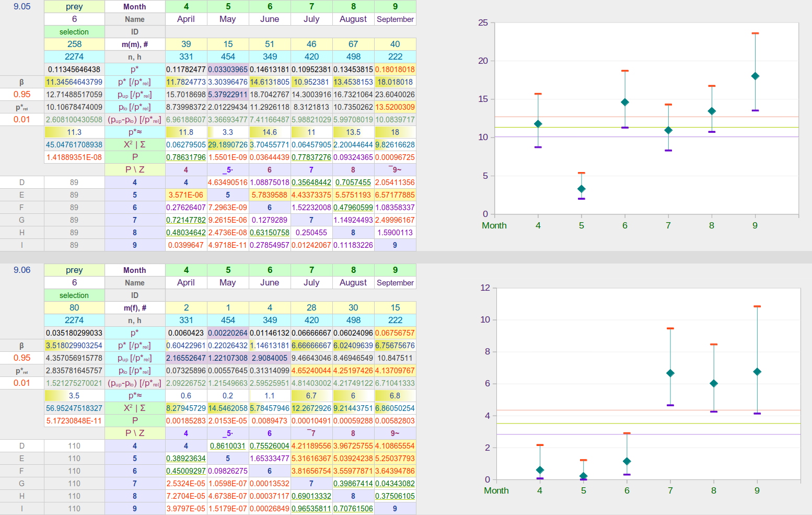The image size is (812, 515).
Task: Select the month 9 diamond marker in the bottom chart
Action: click(x=757, y=372)
